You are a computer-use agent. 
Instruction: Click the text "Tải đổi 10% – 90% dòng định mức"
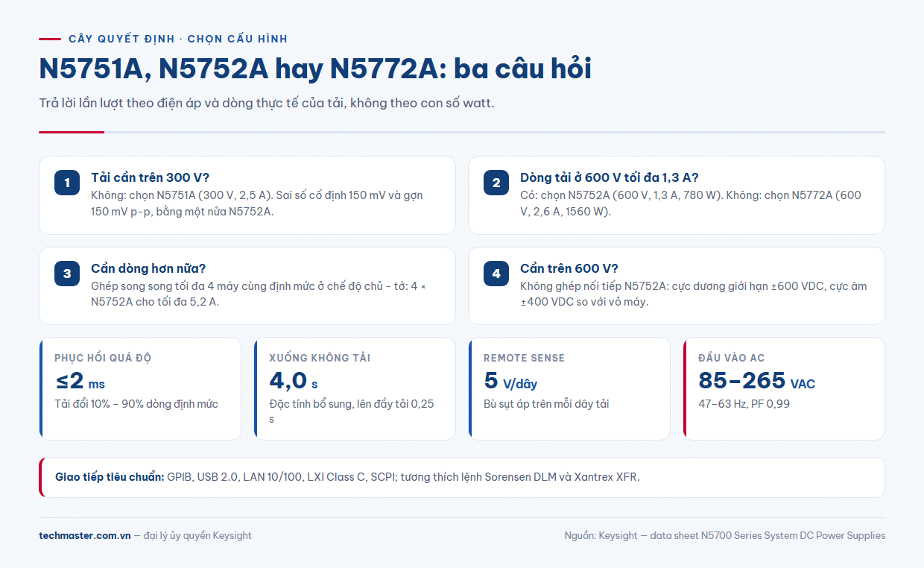(136, 404)
